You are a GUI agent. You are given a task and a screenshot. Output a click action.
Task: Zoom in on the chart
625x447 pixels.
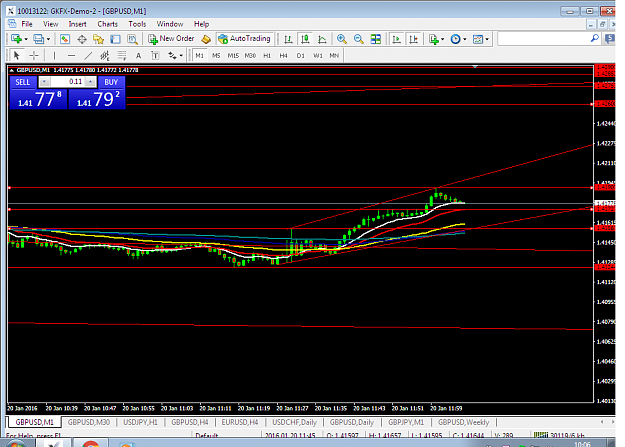pyautogui.click(x=342, y=39)
